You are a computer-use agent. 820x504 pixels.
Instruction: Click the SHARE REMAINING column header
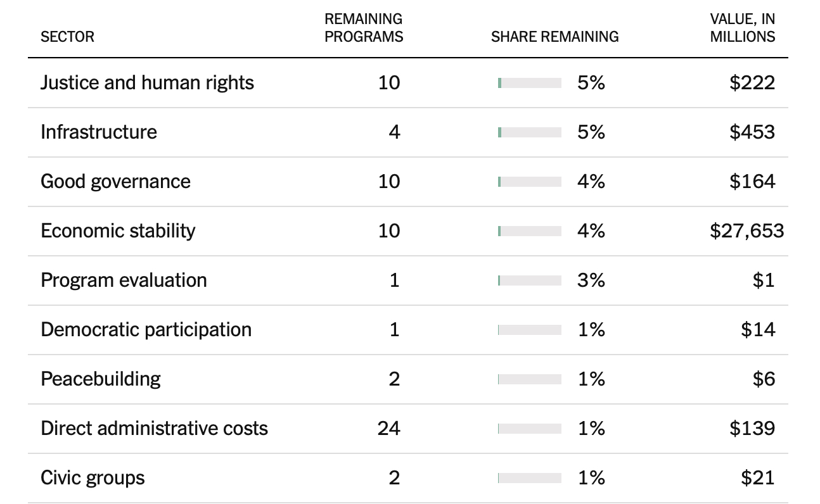coord(554,37)
